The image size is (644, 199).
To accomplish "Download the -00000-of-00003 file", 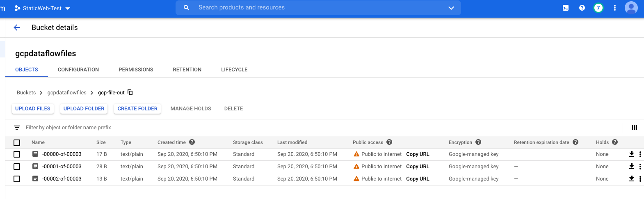I will coord(632,154).
